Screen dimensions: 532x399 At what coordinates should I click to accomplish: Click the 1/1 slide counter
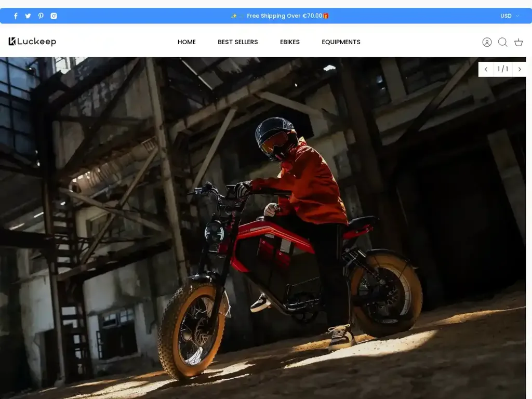pos(502,69)
